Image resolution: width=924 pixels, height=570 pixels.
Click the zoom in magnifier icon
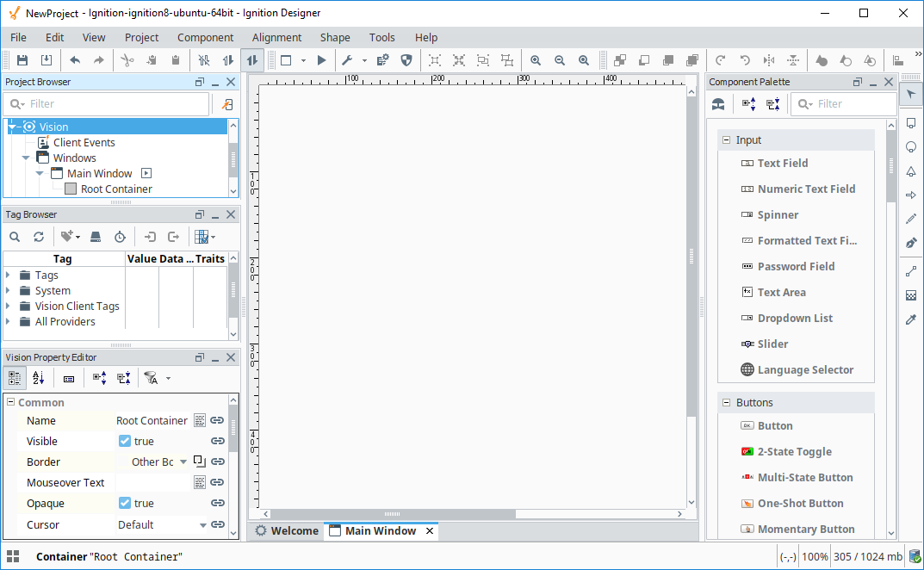(535, 60)
